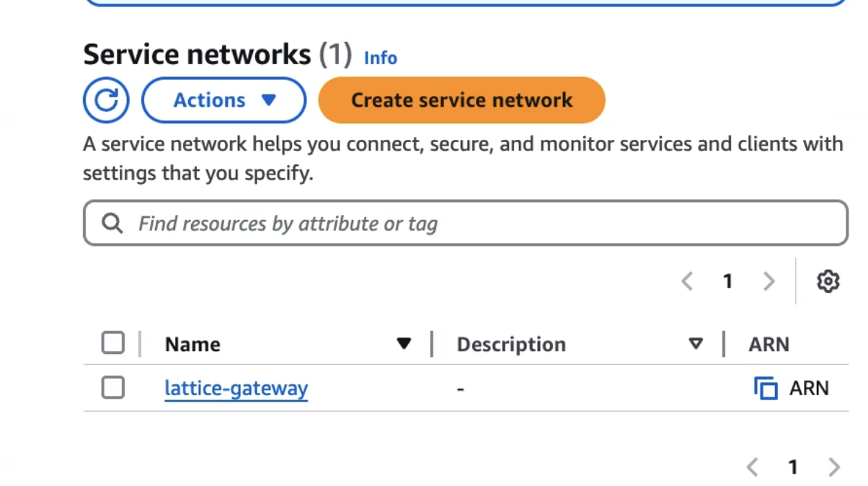Image resolution: width=868 pixels, height=486 pixels.
Task: Go to next page in top pagination
Action: tap(769, 281)
